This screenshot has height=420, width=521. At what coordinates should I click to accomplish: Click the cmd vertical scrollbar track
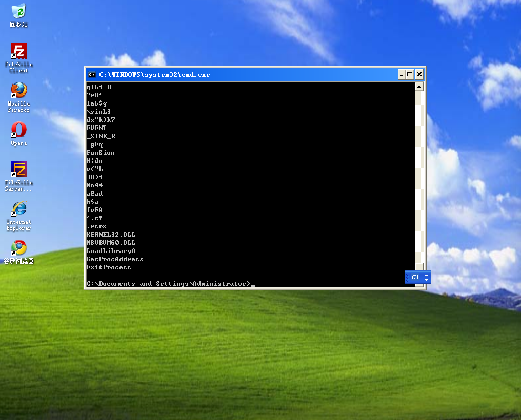(419, 176)
